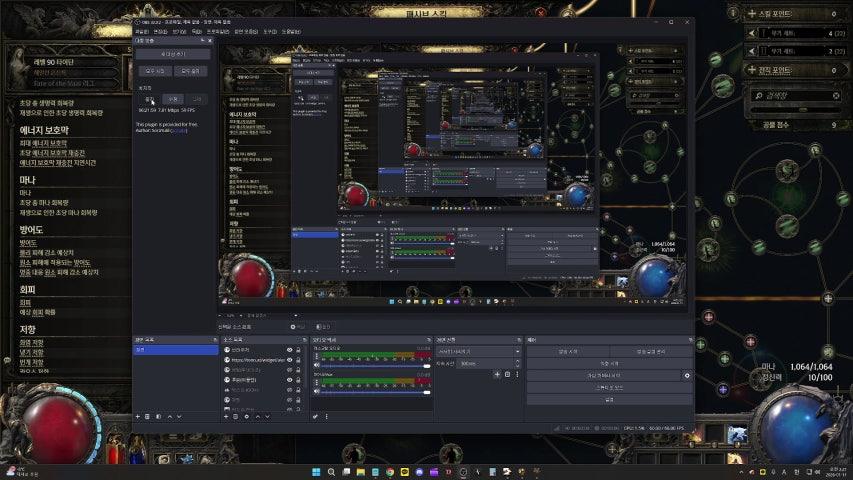Adjust the first audio channel volume slider
This screenshot has height=480, width=853.
pos(370,365)
